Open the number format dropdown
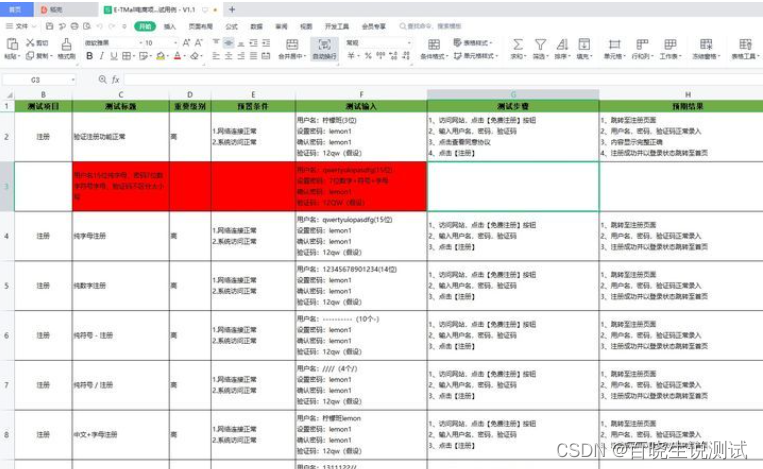 click(x=409, y=43)
